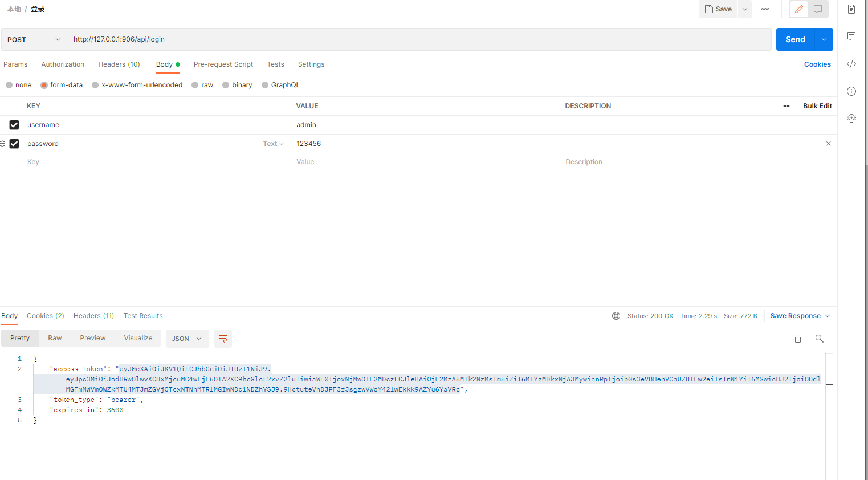This screenshot has width=868, height=480.
Task: Click the request URL input field
Action: coord(419,39)
